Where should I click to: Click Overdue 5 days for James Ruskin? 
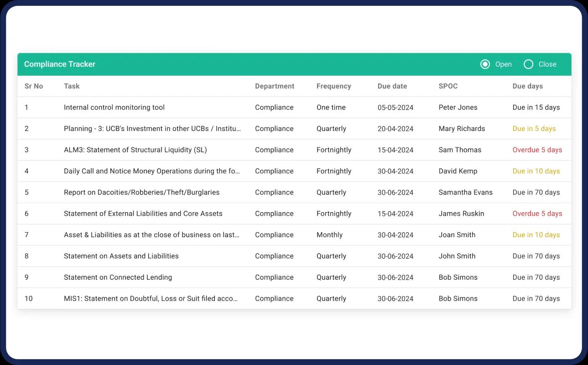pyautogui.click(x=537, y=214)
